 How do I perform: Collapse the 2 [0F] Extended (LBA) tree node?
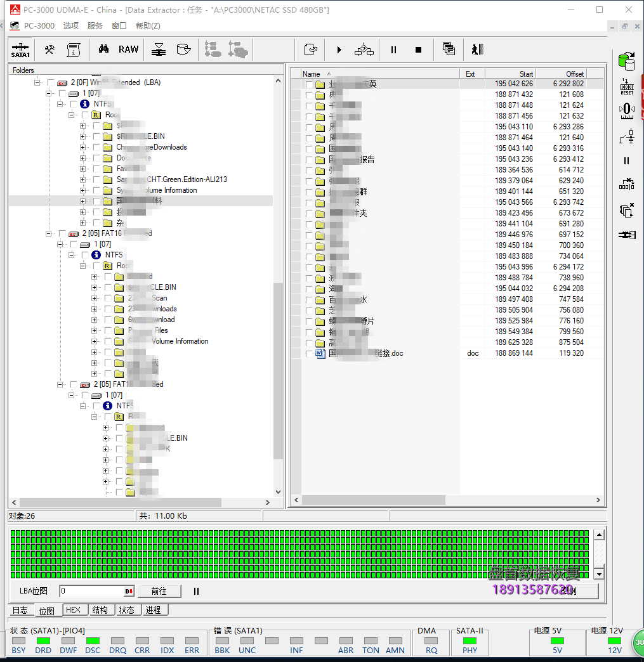(x=37, y=82)
